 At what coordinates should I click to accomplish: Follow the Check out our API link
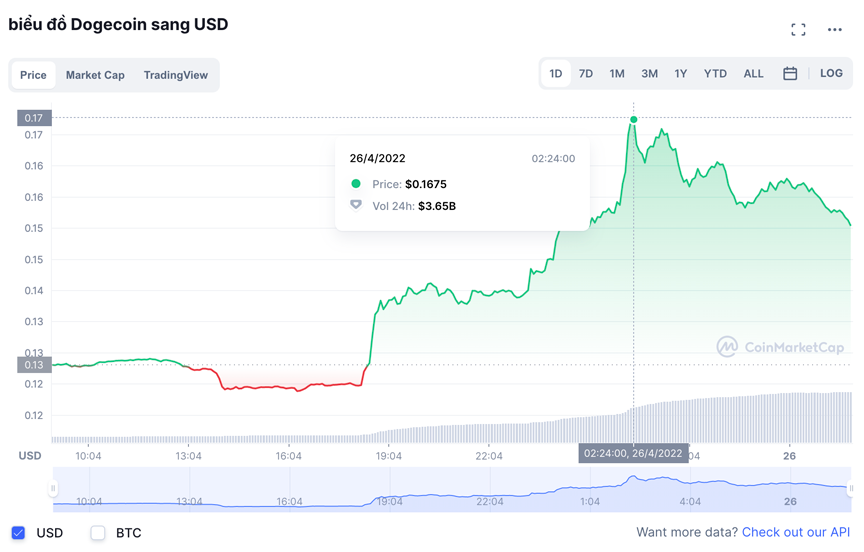(796, 532)
